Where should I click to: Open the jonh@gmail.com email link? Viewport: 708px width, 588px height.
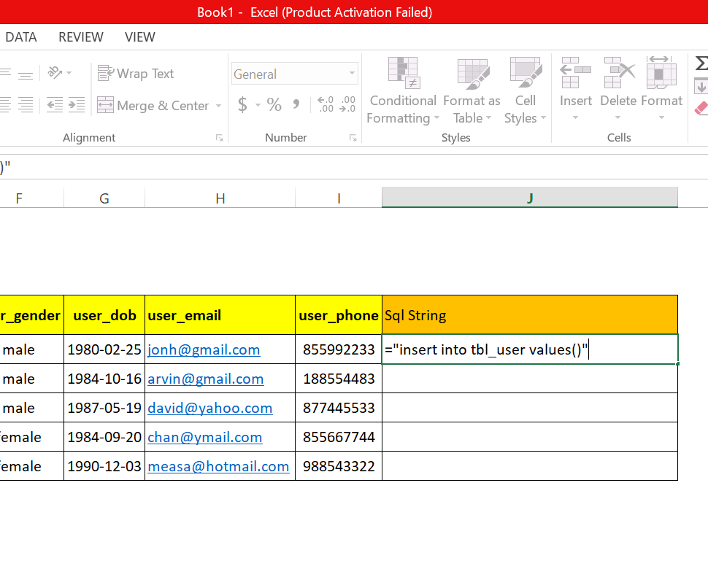204,349
